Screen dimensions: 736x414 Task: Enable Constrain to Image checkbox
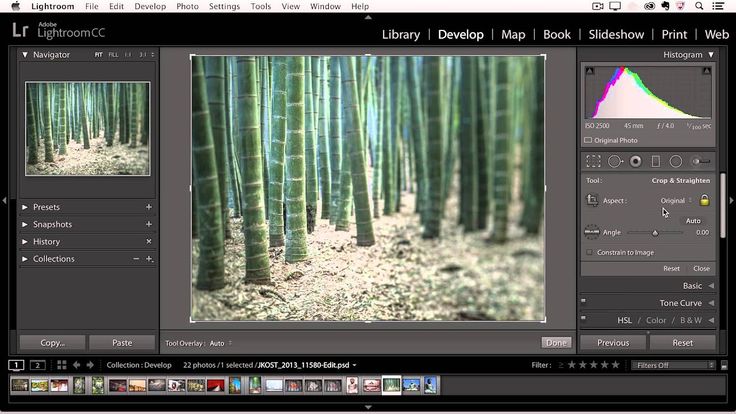coord(589,252)
